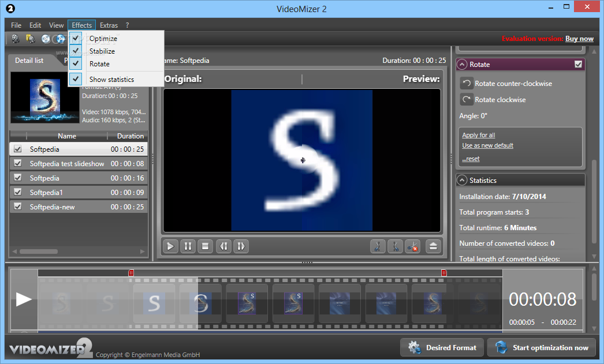Viewport: 604px width, 364px height.
Task: Click the scissors with red X icon
Action: (x=412, y=246)
